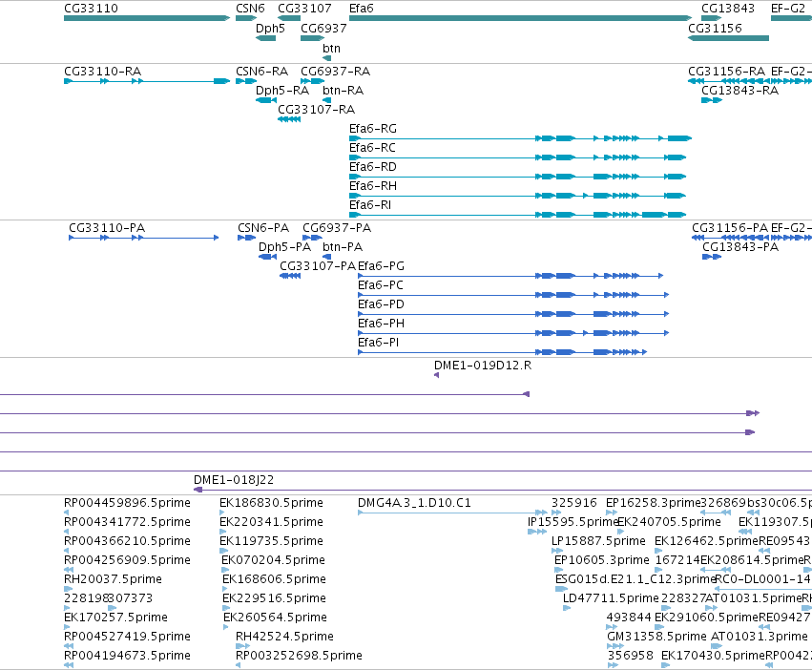The width and height of the screenshot is (812, 670).
Task: Click the EK220341.5prime EST label
Action: (x=271, y=522)
